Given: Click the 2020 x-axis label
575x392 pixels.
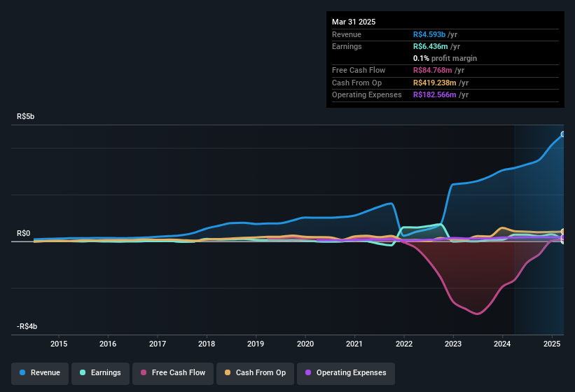Looking at the screenshot, I should 305,344.
